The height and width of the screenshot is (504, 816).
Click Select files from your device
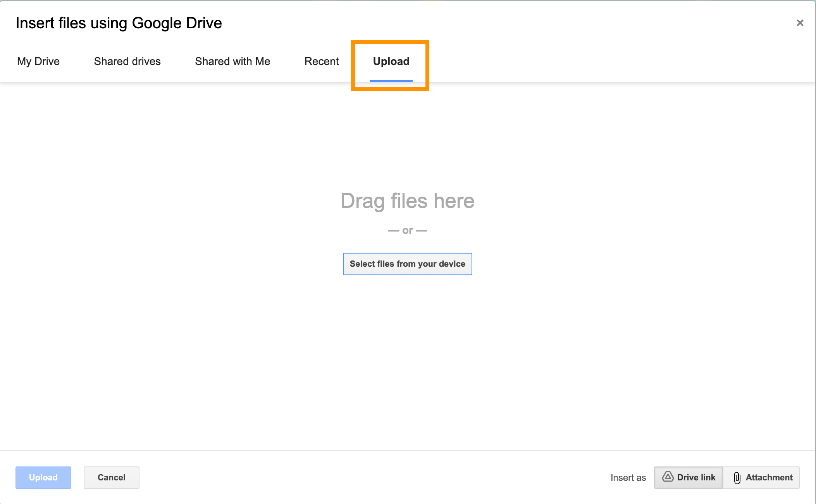(408, 264)
